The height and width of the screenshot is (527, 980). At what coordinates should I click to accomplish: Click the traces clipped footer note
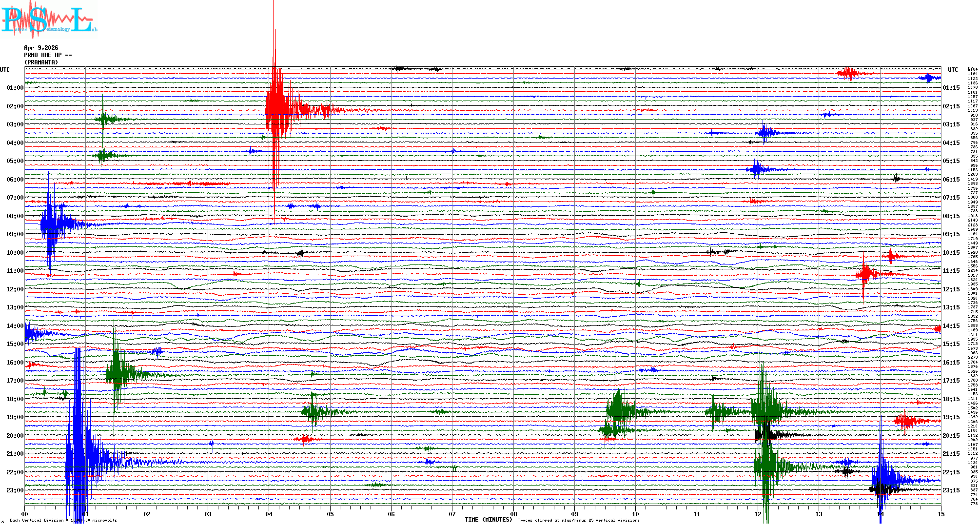578,520
